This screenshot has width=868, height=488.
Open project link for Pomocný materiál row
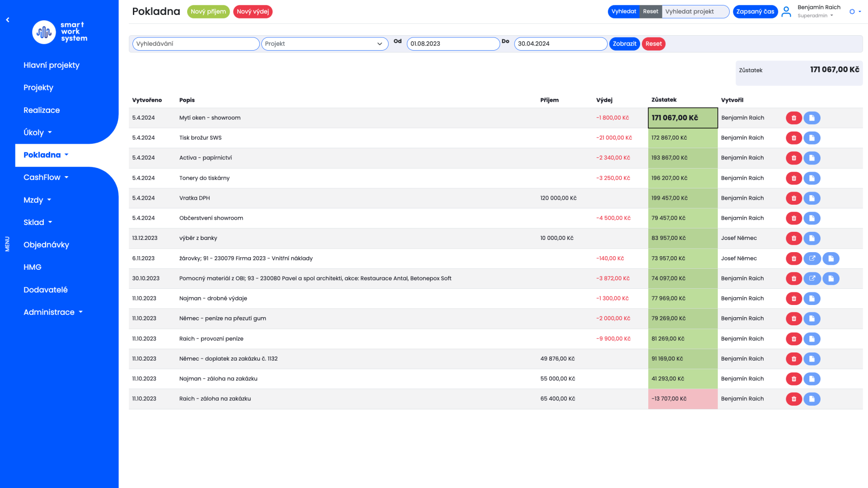812,278
